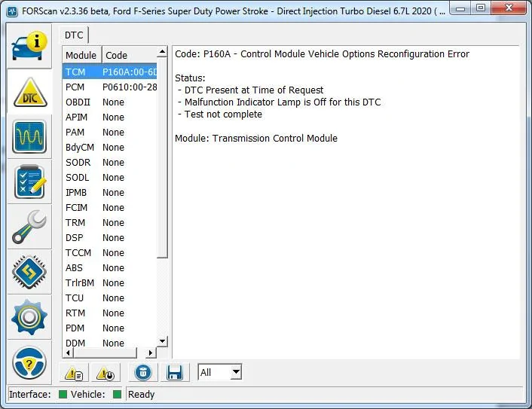
Task: Minimize the FORScan window
Action: pos(460,8)
